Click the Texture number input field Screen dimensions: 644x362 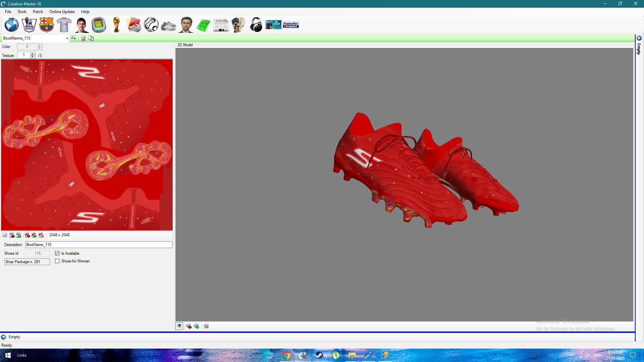tap(24, 55)
